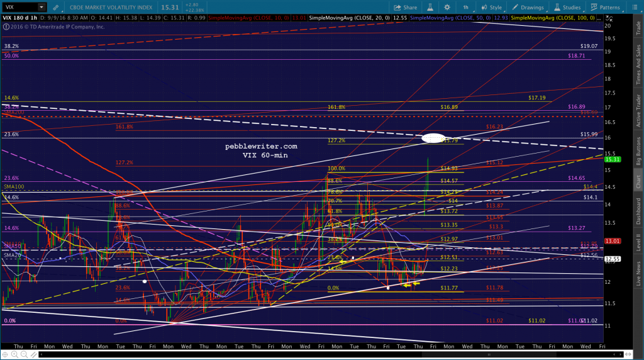Click the right scroll arrow of time scrollbar
This screenshot has height=360, width=644.
(621, 354)
